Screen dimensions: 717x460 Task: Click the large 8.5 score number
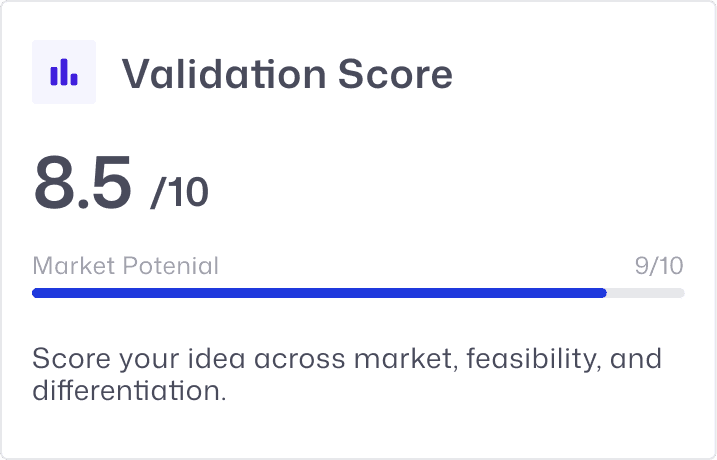83,182
